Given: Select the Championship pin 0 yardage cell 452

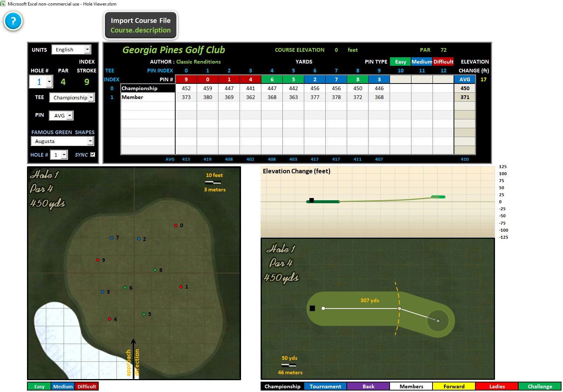Looking at the screenshot, I should point(186,88).
